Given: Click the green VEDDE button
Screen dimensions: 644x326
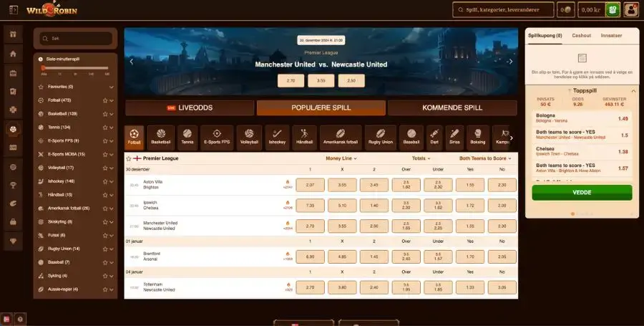Looking at the screenshot, I should pos(582,193).
